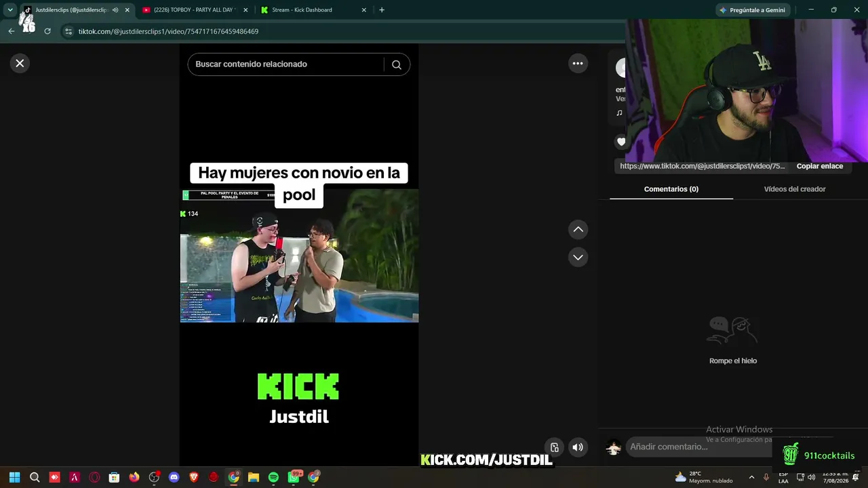
Task: Go to the previous video with up chevron
Action: [578, 230]
